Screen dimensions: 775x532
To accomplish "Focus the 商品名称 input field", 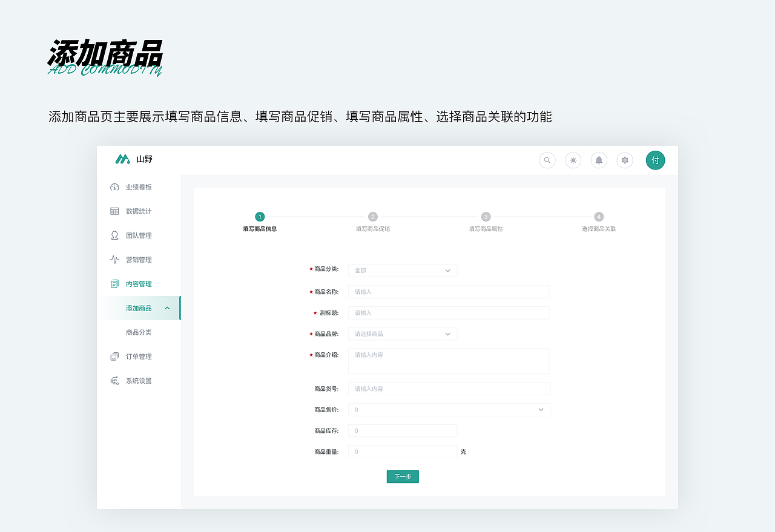I will tap(449, 292).
